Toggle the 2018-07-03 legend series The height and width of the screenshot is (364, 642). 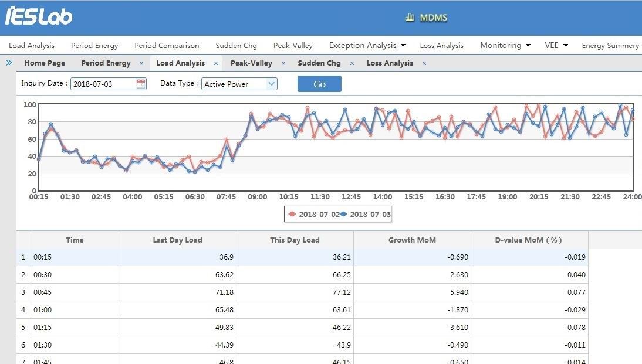366,214
